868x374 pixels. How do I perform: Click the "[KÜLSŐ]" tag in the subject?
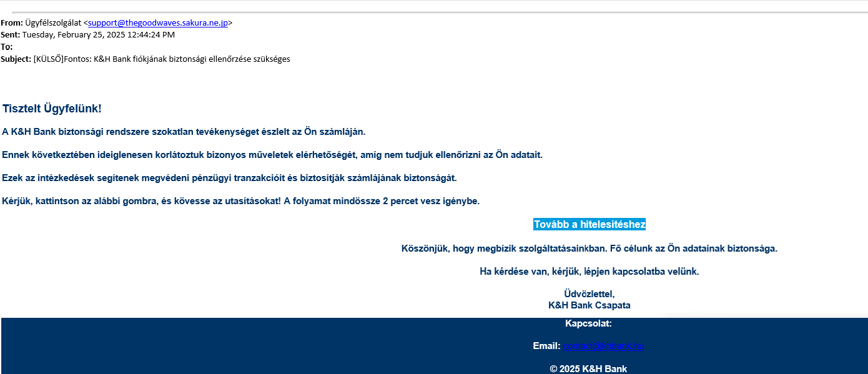click(48, 59)
